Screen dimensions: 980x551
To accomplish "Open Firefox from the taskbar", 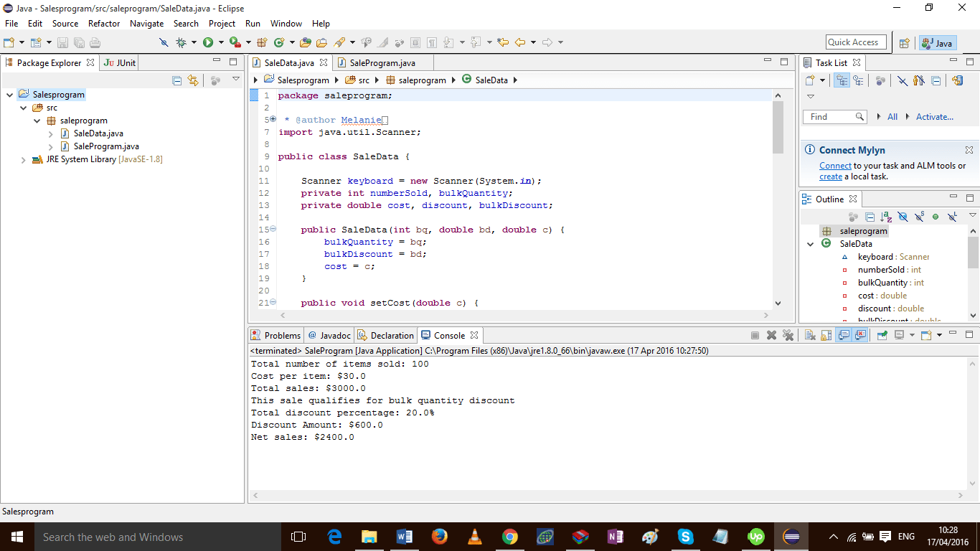I will click(440, 537).
